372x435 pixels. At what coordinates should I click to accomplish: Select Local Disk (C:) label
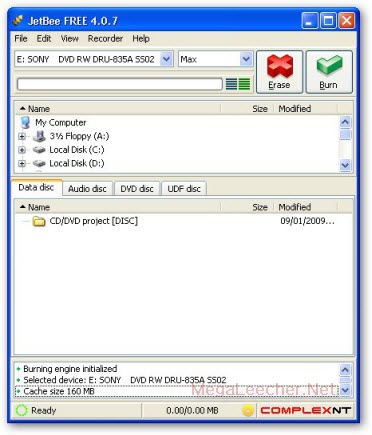[77, 150]
